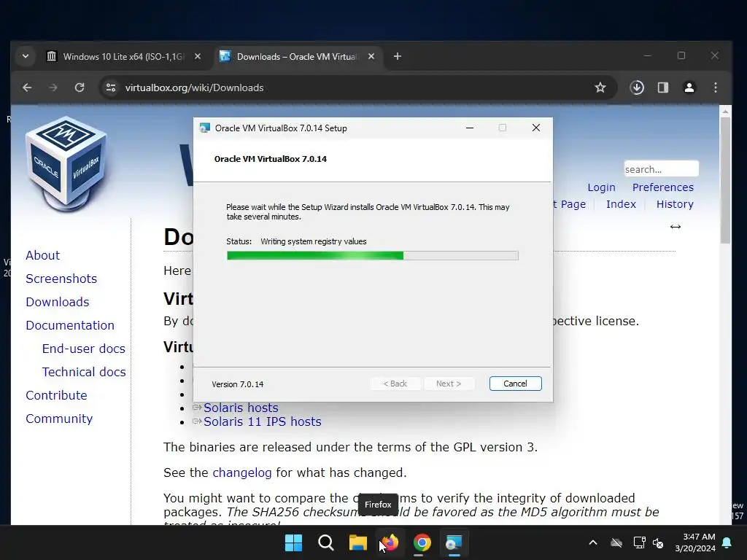
Task: Click the website search field
Action: pyautogui.click(x=661, y=169)
